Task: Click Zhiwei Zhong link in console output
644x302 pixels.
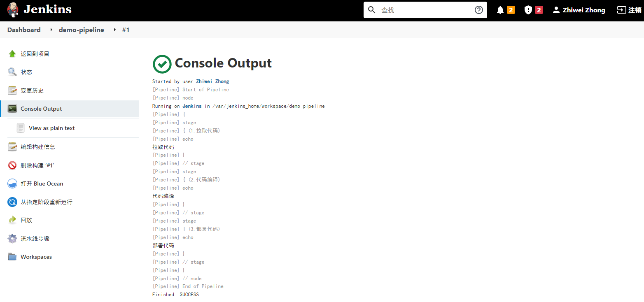Action: point(212,81)
